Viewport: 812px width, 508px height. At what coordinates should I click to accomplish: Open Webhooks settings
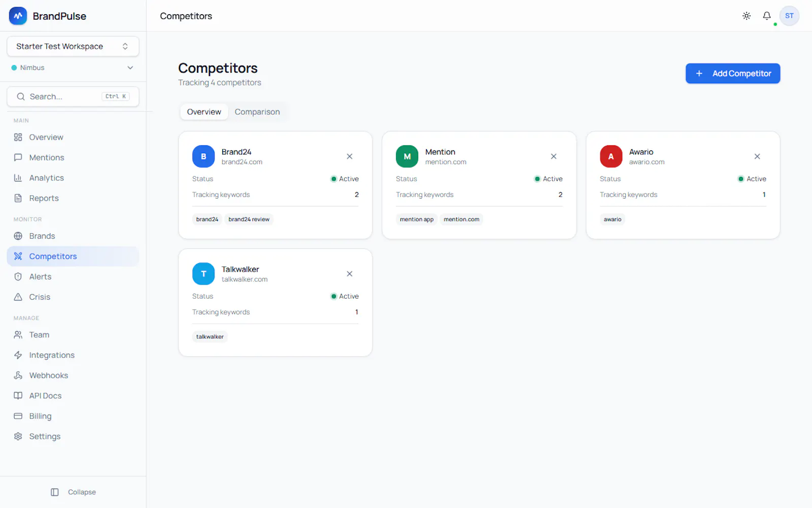pos(73,375)
